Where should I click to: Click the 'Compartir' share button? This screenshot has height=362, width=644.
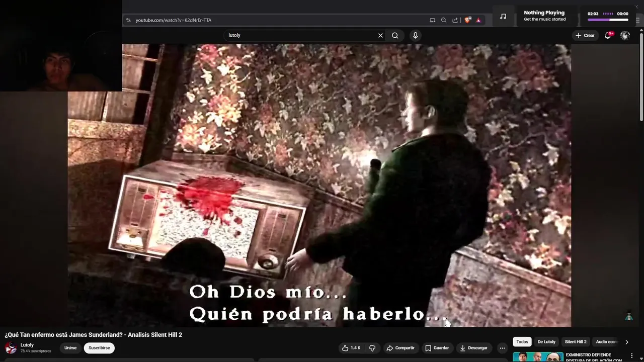[x=400, y=348]
